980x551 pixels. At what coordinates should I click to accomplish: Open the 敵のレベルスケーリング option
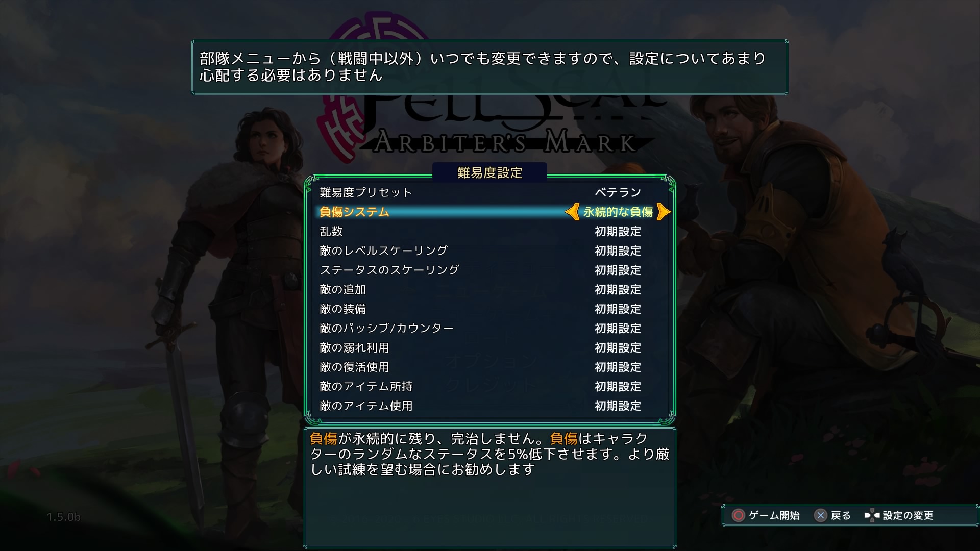point(490,251)
